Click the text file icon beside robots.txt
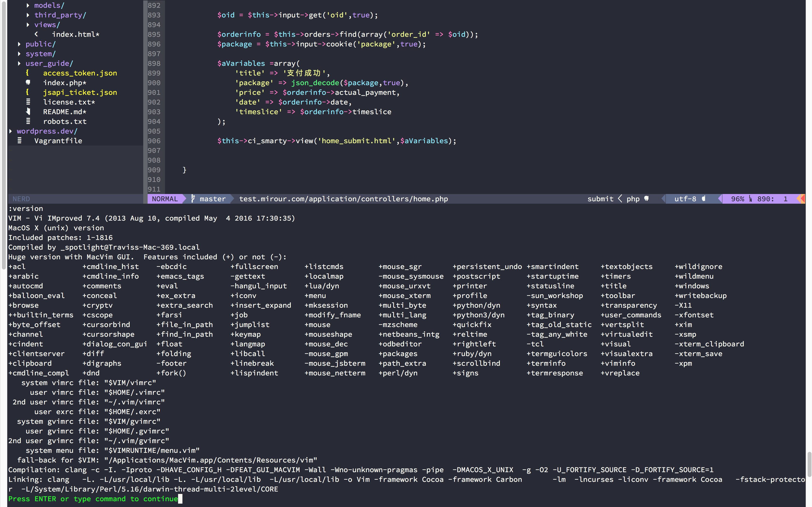 coord(28,121)
